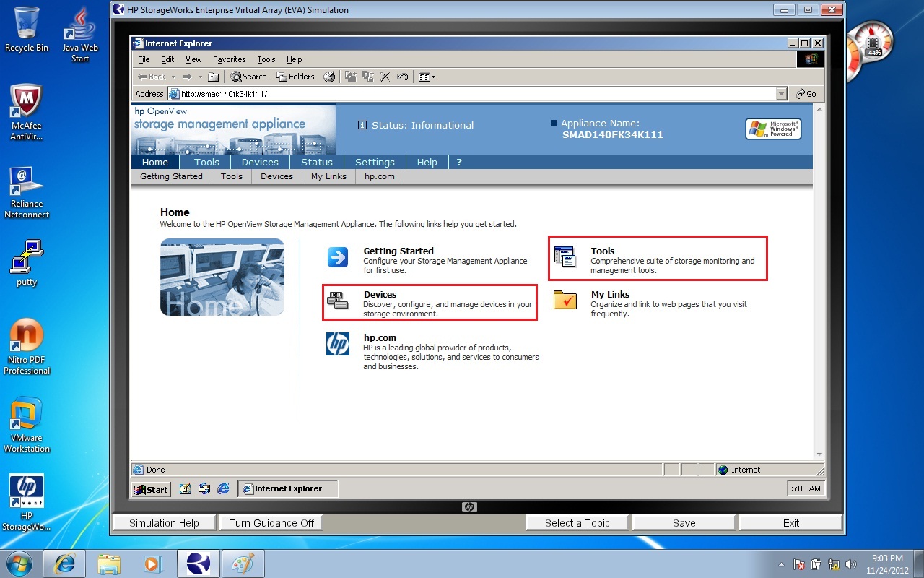Expand the Forward button dropdown arrow

pyautogui.click(x=200, y=77)
